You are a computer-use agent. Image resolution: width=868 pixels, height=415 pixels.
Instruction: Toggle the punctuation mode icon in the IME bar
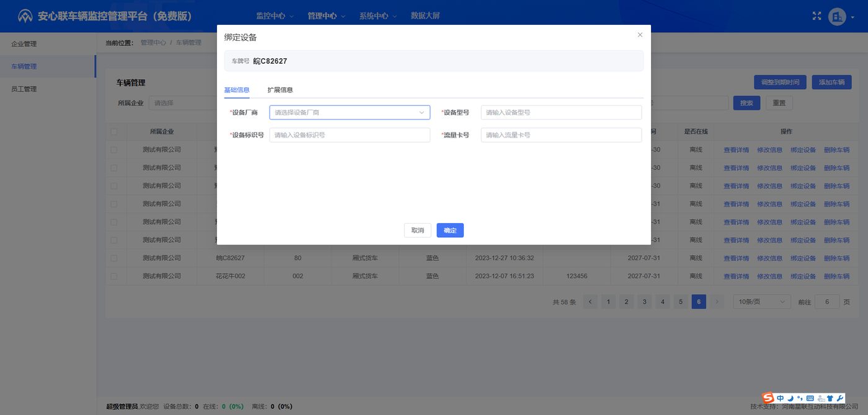pyautogui.click(x=800, y=398)
